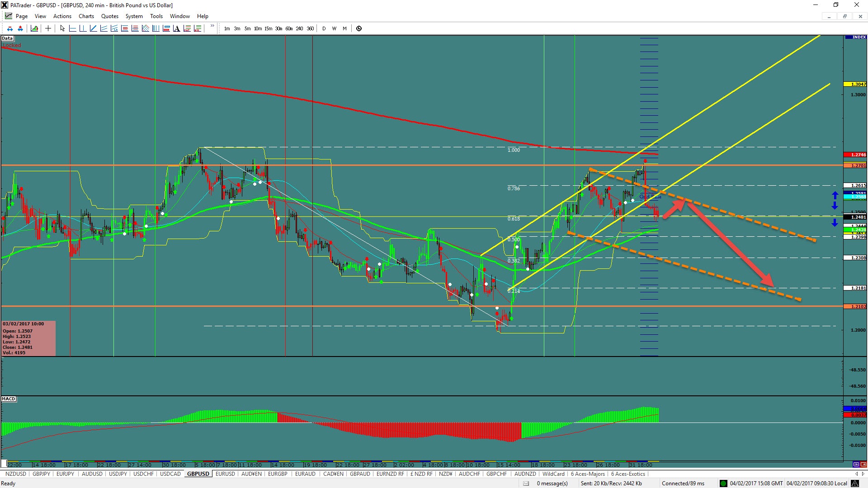The width and height of the screenshot is (868, 488).
Task: Open the Actions menu
Action: coord(62,16)
